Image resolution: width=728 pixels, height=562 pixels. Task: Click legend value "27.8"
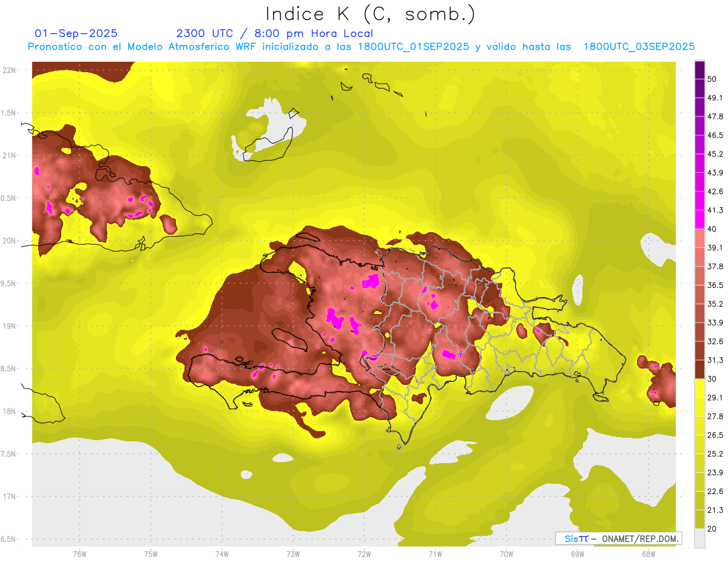pos(715,416)
